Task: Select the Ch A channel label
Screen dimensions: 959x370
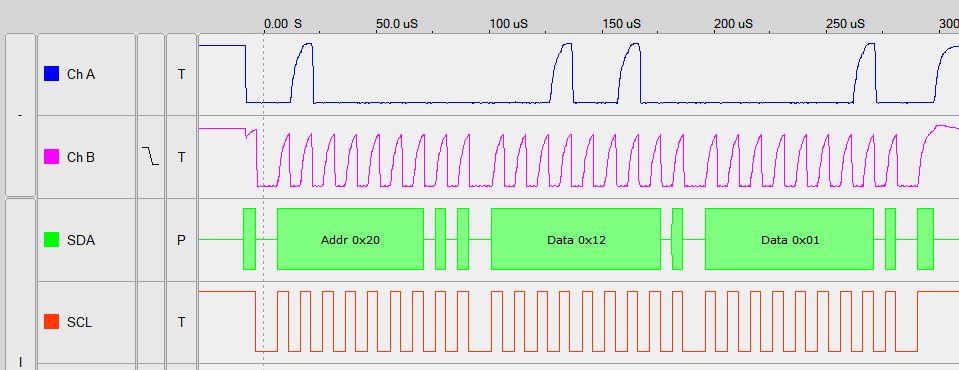Action: click(x=81, y=74)
